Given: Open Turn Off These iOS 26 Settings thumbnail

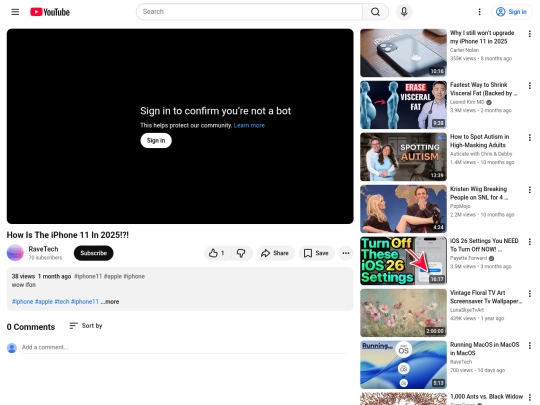Looking at the screenshot, I should (403, 261).
